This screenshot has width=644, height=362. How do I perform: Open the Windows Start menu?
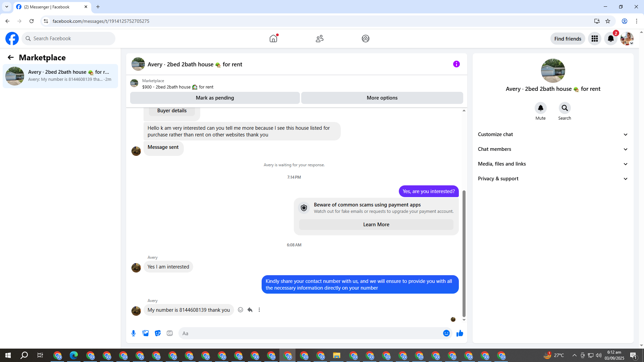tap(8, 355)
